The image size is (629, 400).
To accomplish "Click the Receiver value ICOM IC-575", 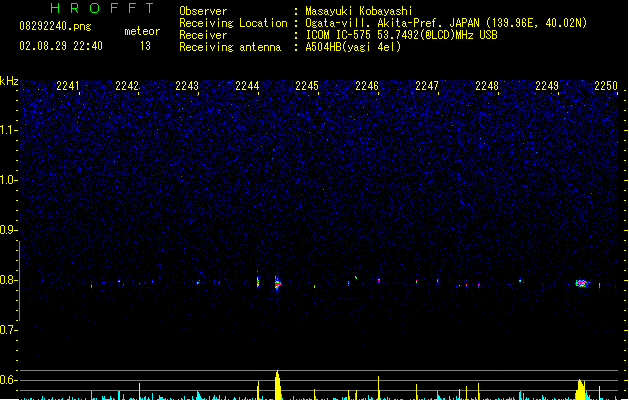I will (x=339, y=35).
